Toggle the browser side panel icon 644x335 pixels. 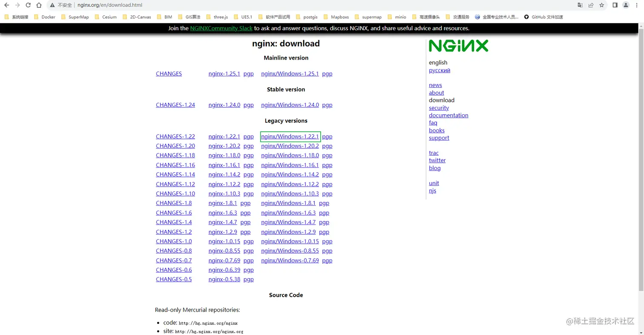point(615,5)
